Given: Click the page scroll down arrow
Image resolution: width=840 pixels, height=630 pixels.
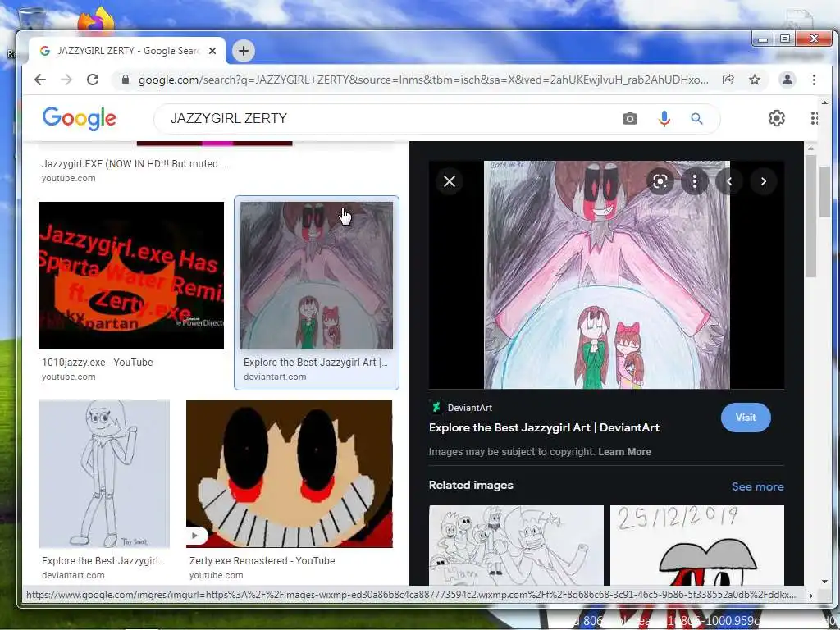Looking at the screenshot, I should tap(824, 582).
